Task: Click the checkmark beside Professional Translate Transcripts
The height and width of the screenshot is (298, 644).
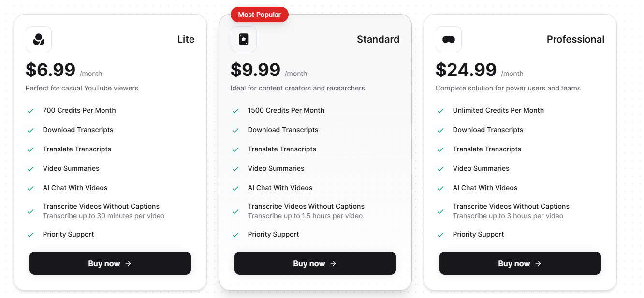Action: click(440, 149)
